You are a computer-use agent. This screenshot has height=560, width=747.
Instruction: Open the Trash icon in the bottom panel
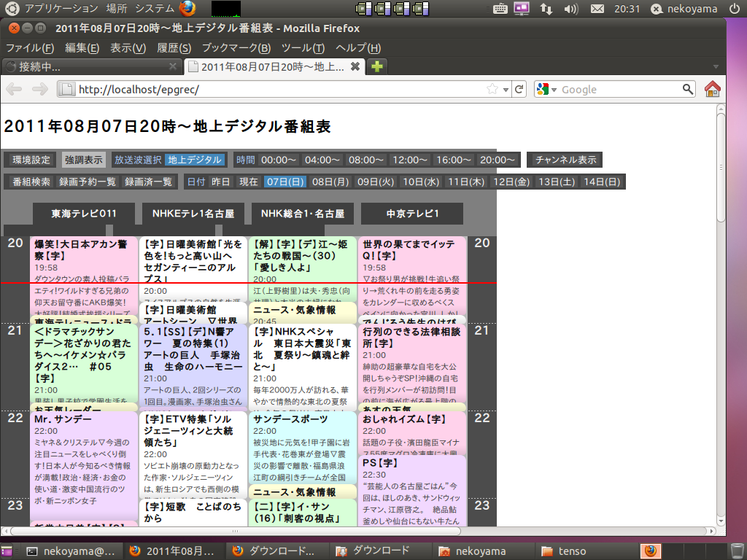(x=737, y=551)
